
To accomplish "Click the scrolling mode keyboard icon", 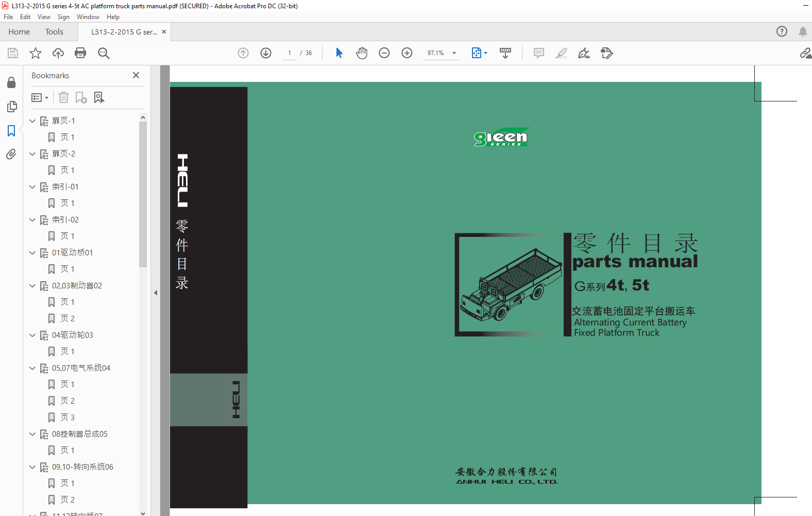I will (x=505, y=53).
